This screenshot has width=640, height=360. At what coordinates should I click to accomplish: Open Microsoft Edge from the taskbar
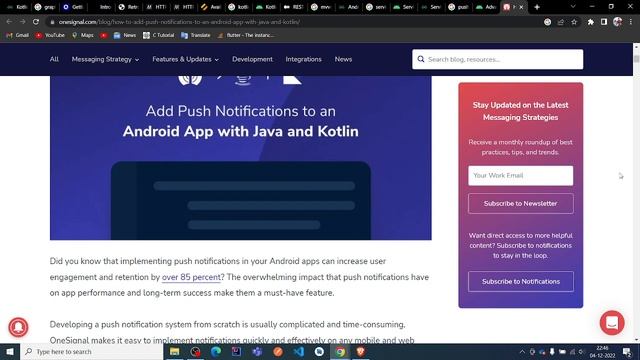216,351
